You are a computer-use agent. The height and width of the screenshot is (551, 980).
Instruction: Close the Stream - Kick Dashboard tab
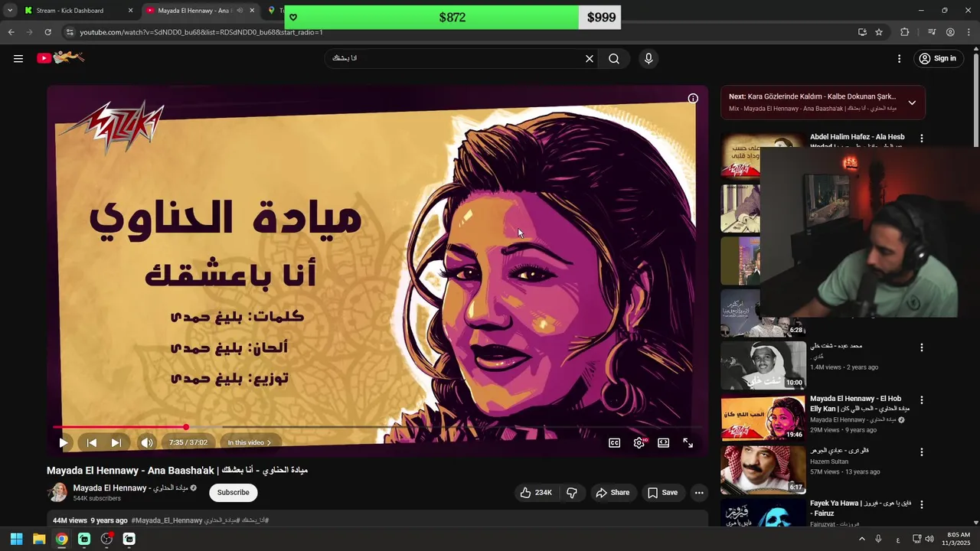pyautogui.click(x=130, y=11)
